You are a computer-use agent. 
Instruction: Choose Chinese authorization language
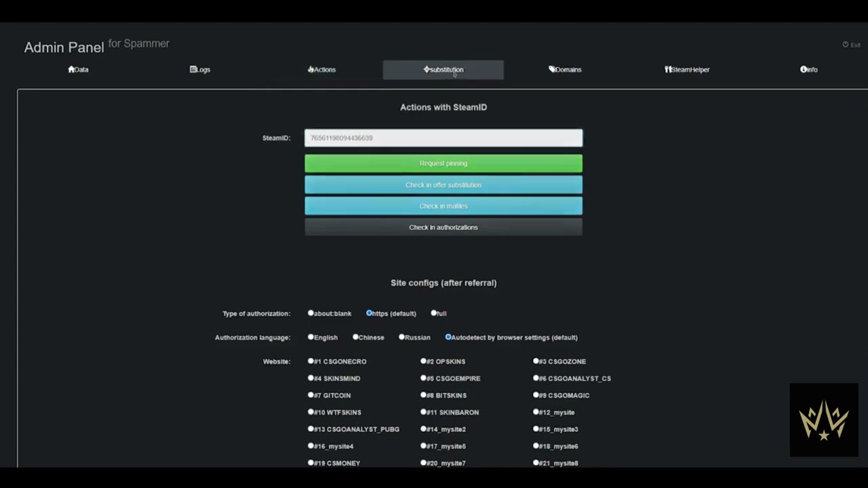coord(355,337)
